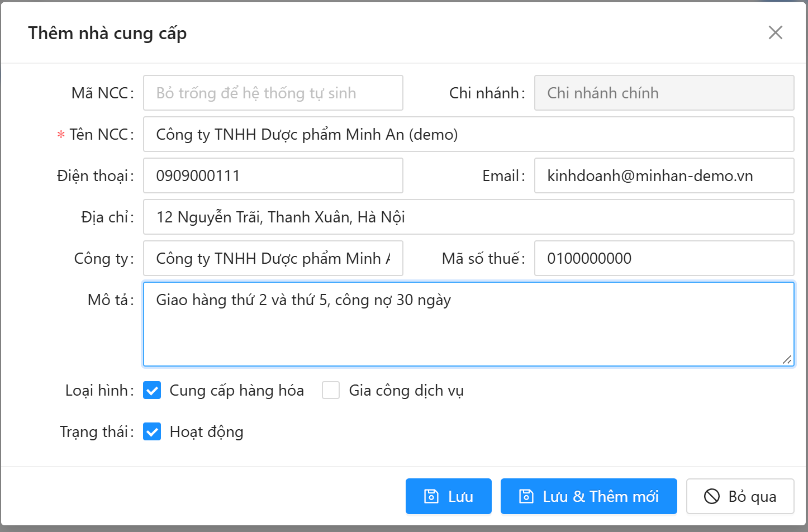The image size is (808, 532).
Task: Click the Thêm nhà cung cấp title
Action: pyautogui.click(x=107, y=33)
